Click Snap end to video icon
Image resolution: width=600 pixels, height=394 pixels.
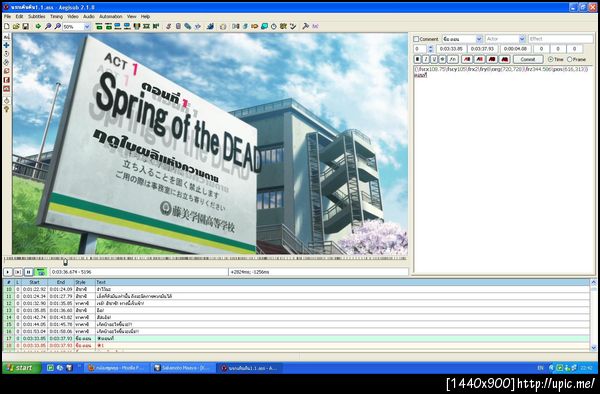tap(127, 26)
